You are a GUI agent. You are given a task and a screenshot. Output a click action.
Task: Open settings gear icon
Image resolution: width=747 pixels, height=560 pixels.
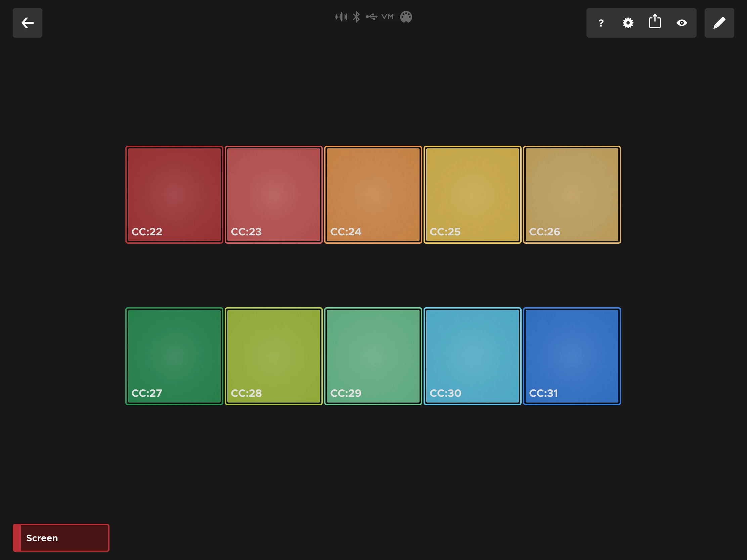628,23
